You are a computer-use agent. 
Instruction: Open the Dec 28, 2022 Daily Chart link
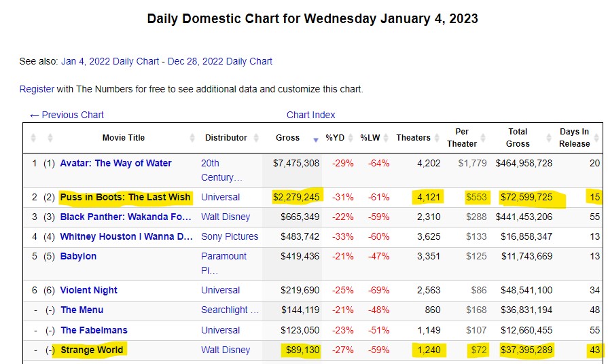pyautogui.click(x=220, y=61)
